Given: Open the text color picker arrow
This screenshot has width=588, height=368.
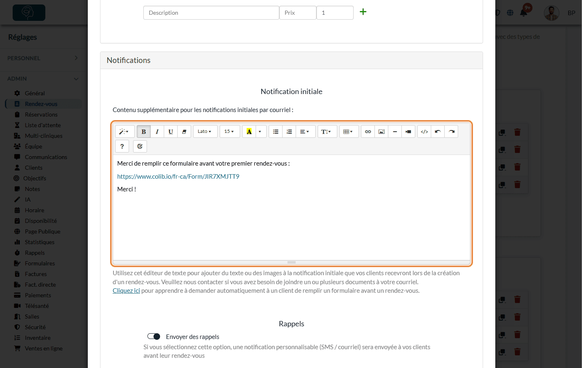Looking at the screenshot, I should point(260,132).
